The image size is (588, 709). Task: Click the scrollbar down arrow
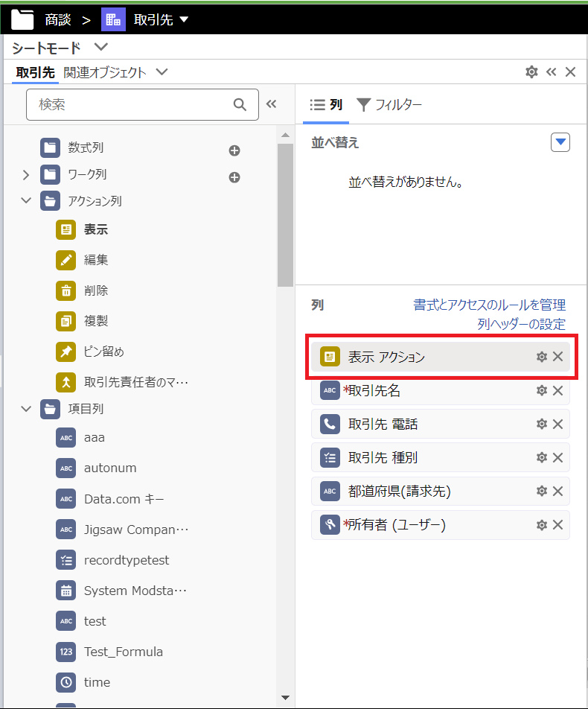[285, 698]
